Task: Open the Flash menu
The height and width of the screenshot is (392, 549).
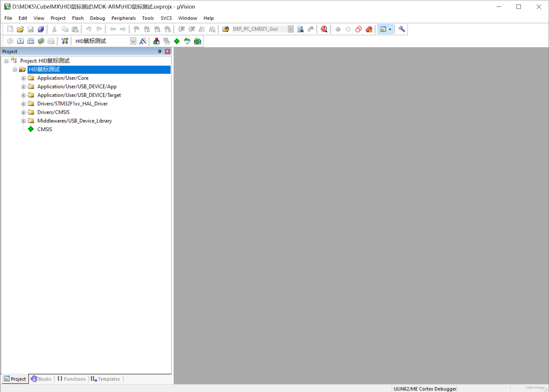Action: 78,18
